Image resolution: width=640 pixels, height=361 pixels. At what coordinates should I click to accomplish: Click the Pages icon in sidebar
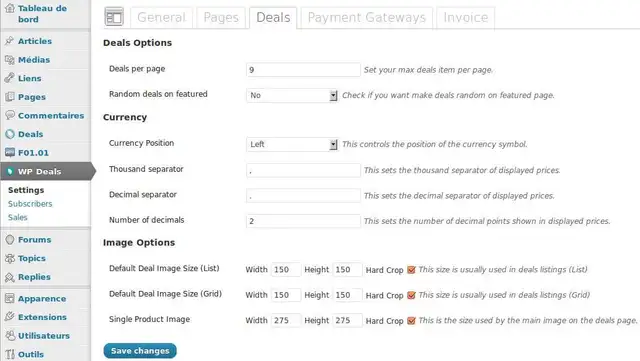[10, 97]
